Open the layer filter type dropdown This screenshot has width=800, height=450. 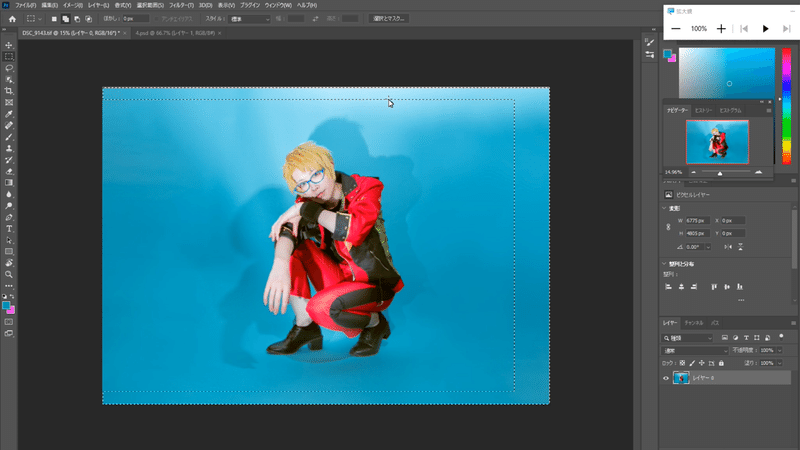point(687,338)
